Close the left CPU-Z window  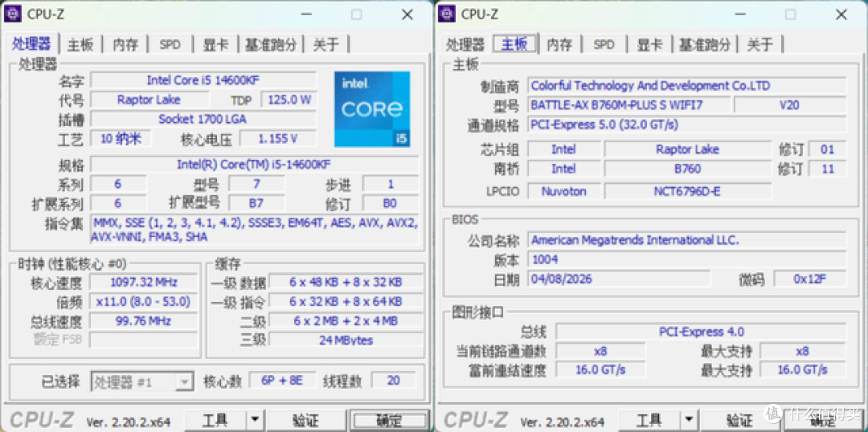tap(407, 15)
